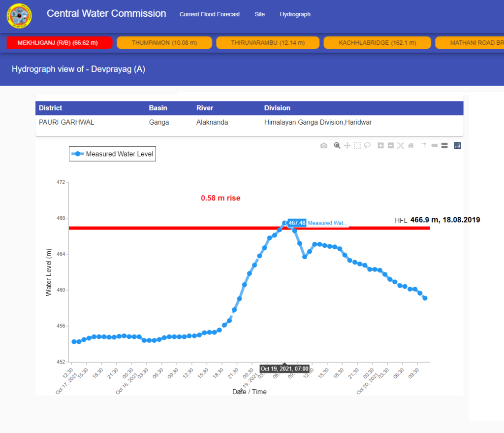Click the MEKHLIGANJ (R/B) red alert button

point(58,43)
